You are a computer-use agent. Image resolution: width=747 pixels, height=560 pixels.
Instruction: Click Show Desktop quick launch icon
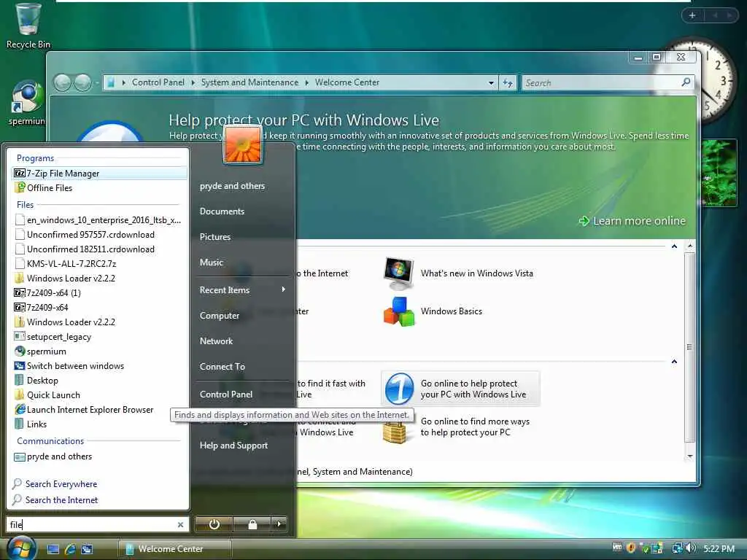pos(53,550)
